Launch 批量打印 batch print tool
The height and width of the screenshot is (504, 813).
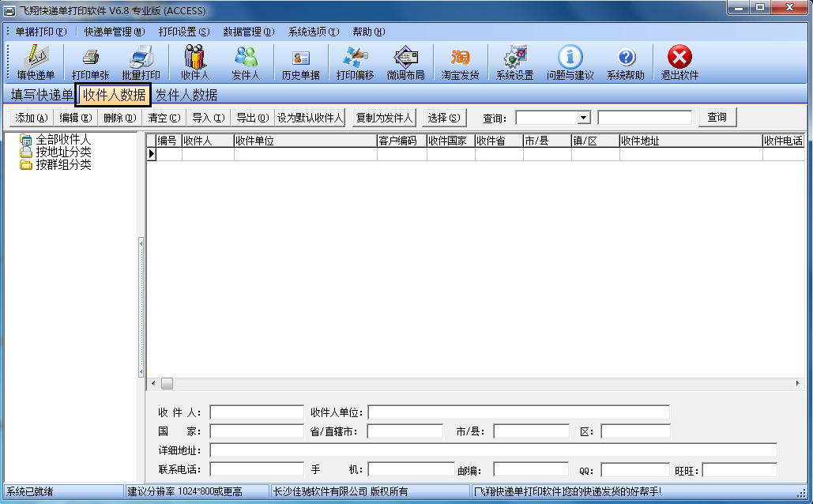pyautogui.click(x=141, y=62)
